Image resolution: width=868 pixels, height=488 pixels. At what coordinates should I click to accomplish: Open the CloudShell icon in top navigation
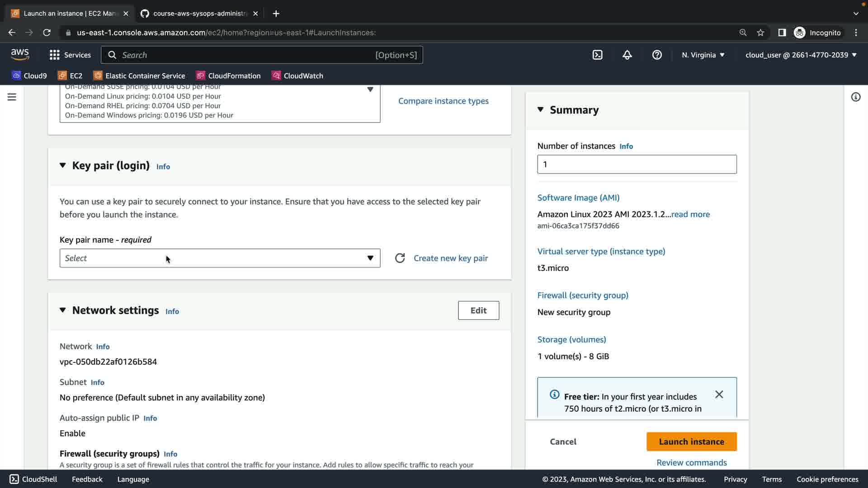pyautogui.click(x=597, y=55)
